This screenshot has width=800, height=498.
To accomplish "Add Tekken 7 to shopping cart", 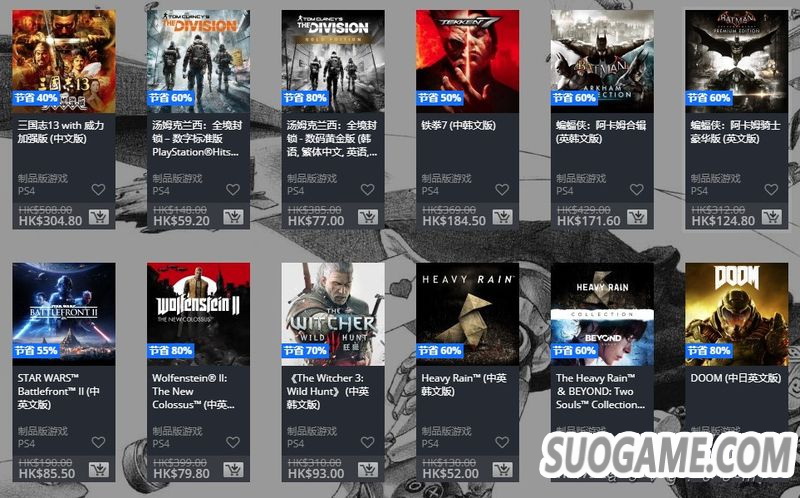I will pos(503,217).
